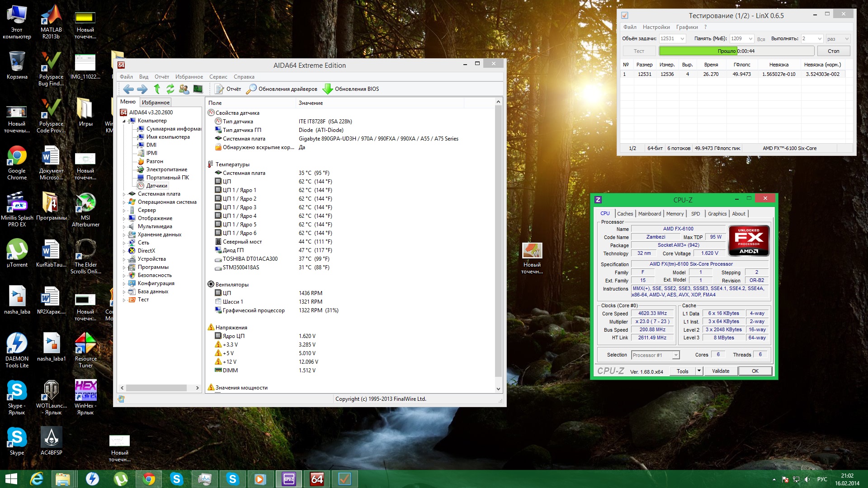
Task: Open the system stability monitor icon
Action: pyautogui.click(x=198, y=89)
